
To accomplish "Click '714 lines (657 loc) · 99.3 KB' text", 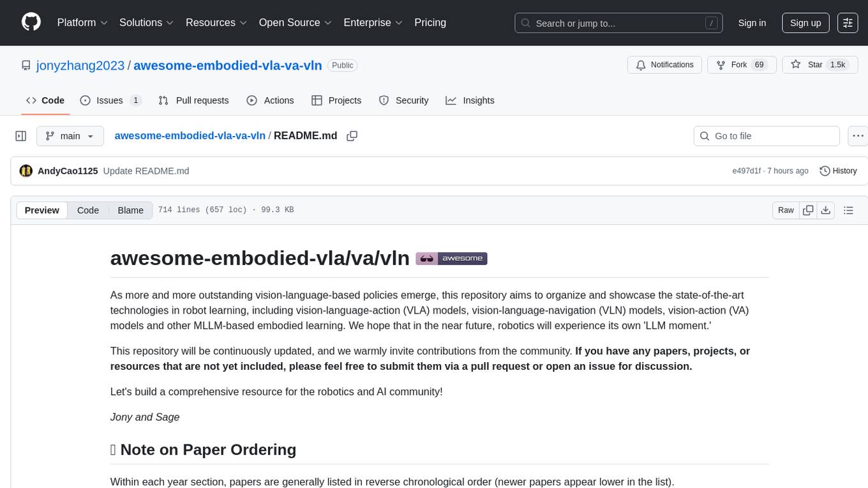I will coord(226,210).
